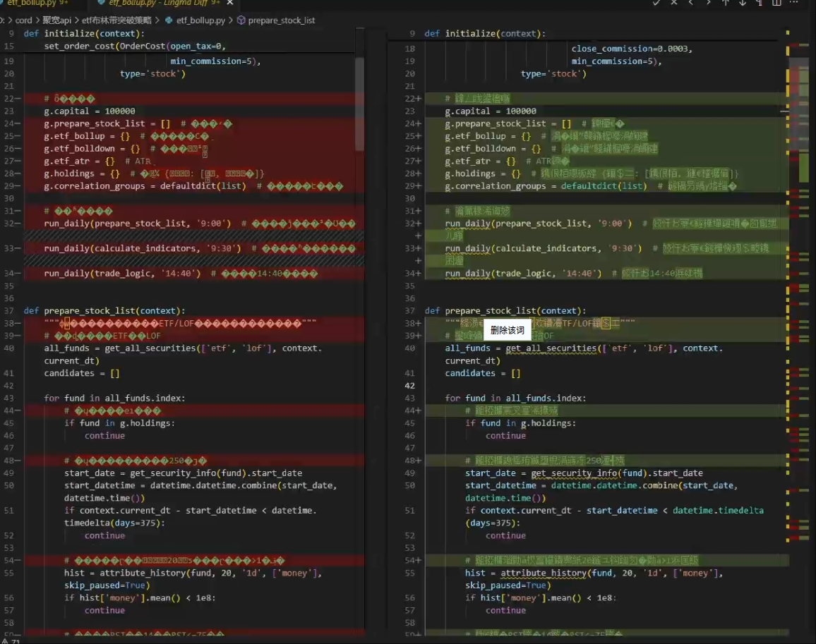Go to next change with down arrow icon

click(743, 3)
